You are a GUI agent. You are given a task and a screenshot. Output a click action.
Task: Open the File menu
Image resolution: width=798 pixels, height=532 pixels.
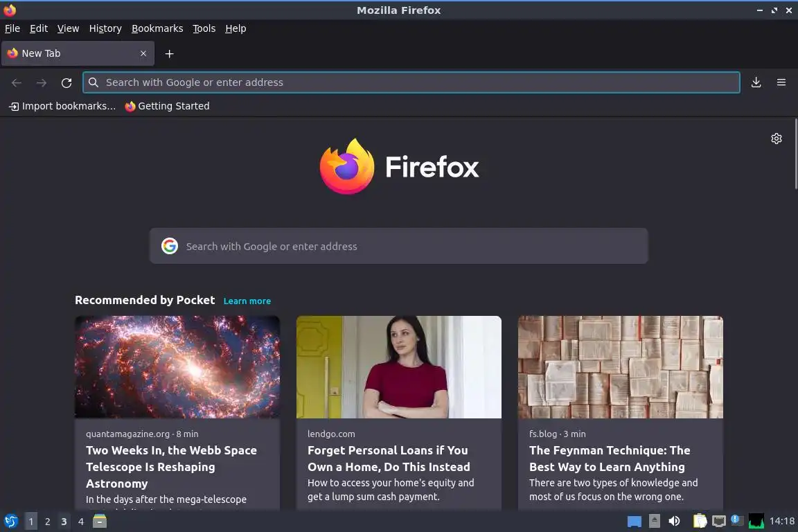[12, 28]
